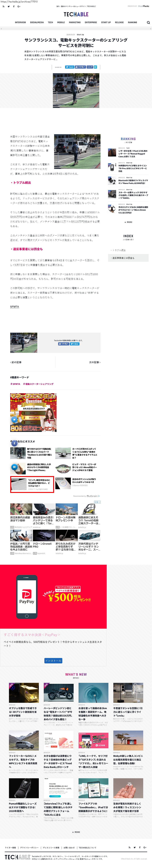Open the MARKETING menu item
152x868 pixels.
[75, 23]
